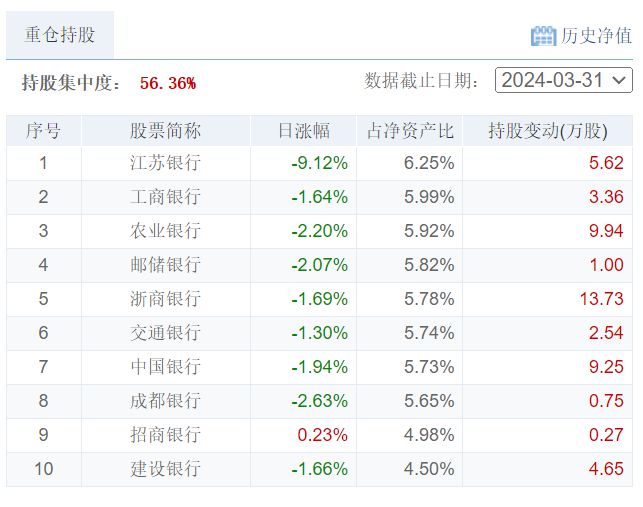Select daily change -1.64%
The image size is (643, 507).
pos(319,197)
